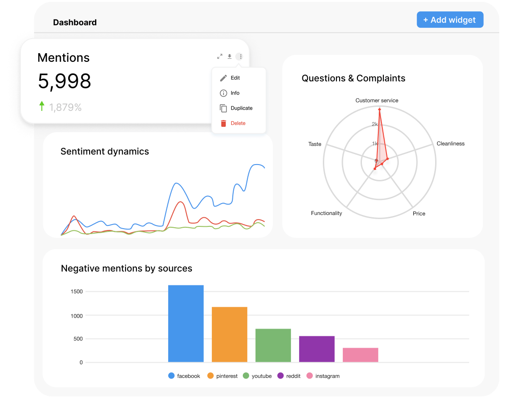Click the green upward growth arrow on Mentions
The width and height of the screenshot is (532, 400).
(x=42, y=106)
